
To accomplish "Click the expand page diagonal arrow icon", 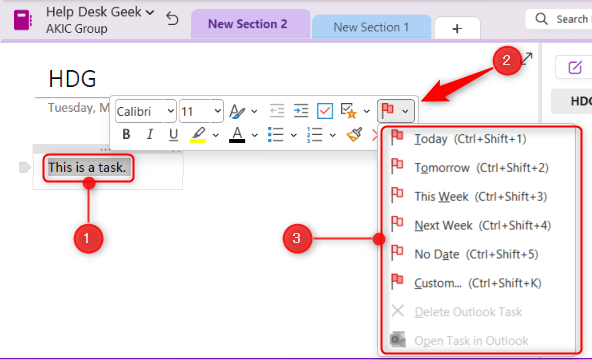I will click(x=527, y=58).
